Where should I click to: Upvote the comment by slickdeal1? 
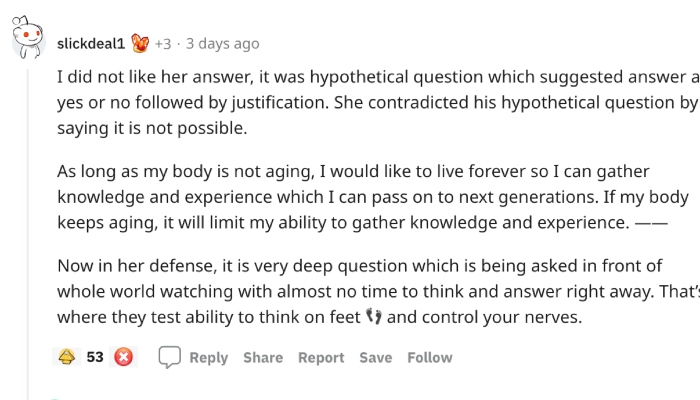coord(67,357)
